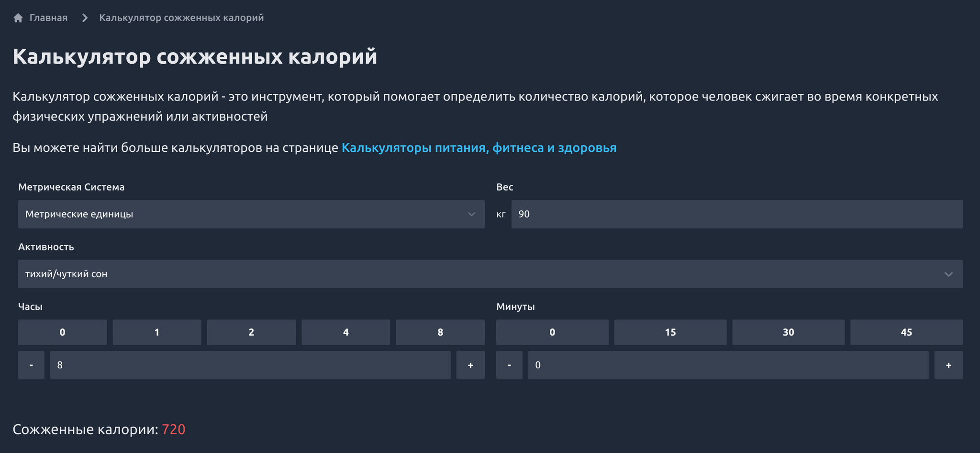Select 4 hours preset button
This screenshot has width=980, height=453.
[345, 332]
